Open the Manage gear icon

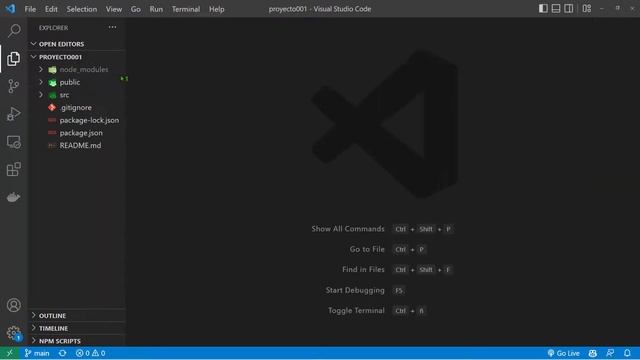pyautogui.click(x=13, y=333)
